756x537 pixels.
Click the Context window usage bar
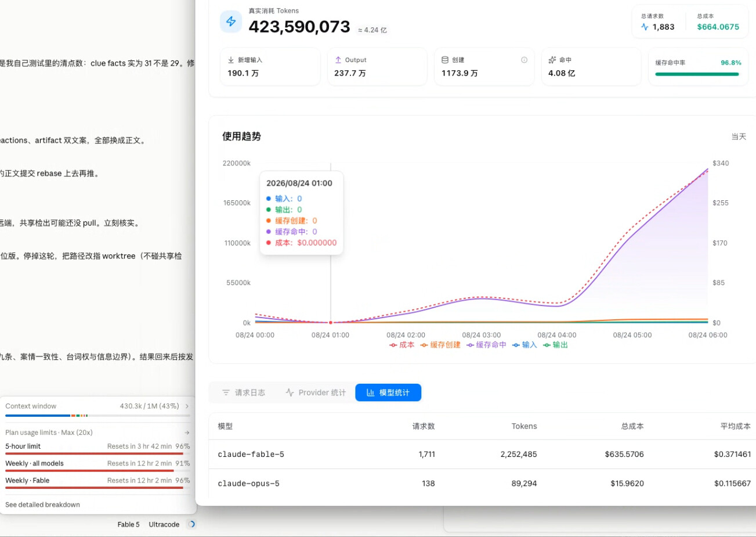(x=97, y=416)
